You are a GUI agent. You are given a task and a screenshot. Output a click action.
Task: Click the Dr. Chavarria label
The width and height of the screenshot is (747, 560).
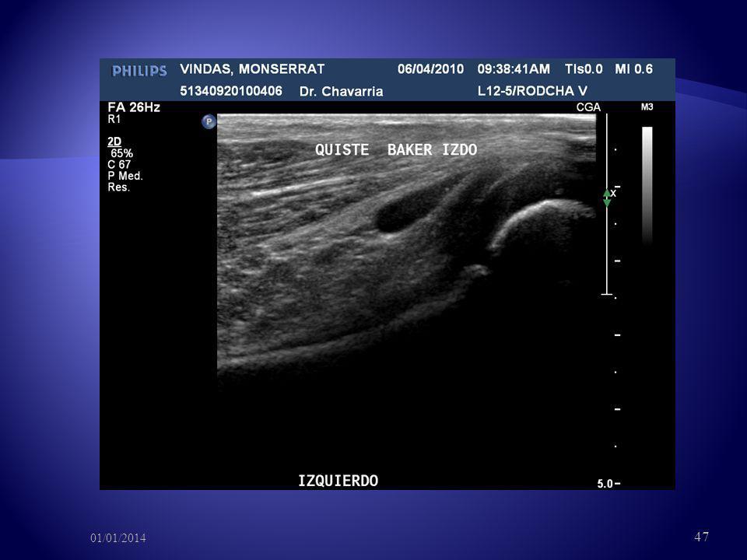341,92
